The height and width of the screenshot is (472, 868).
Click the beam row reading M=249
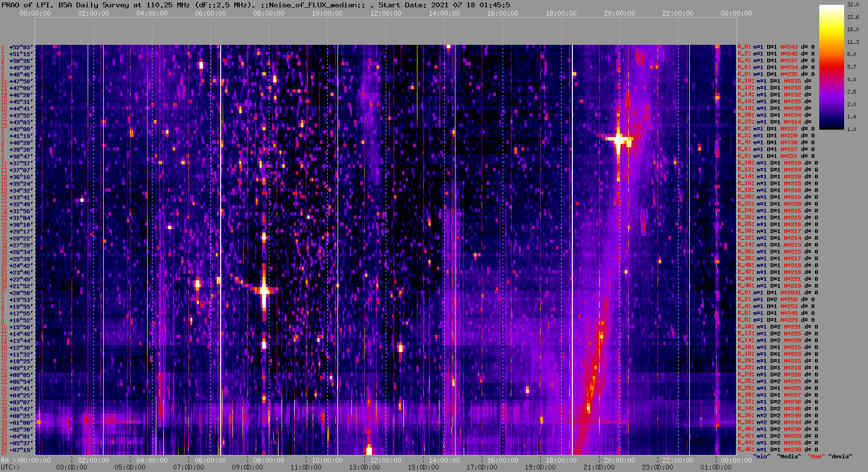[x=777, y=416]
